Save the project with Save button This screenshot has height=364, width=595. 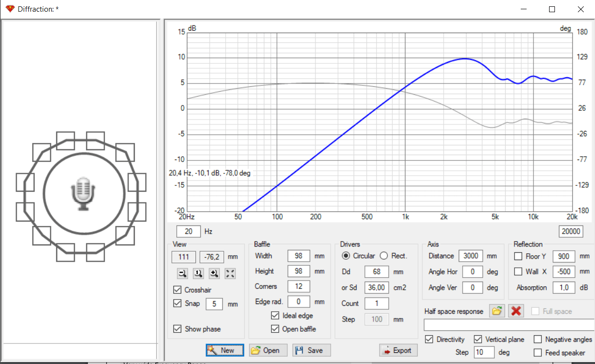pyautogui.click(x=312, y=350)
